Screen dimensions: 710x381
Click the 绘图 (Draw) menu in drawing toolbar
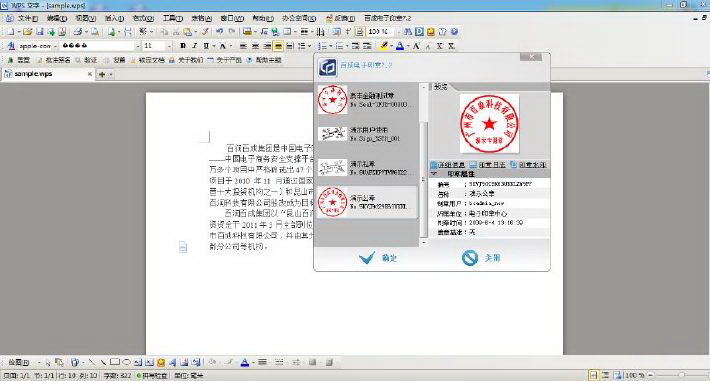(x=19, y=362)
